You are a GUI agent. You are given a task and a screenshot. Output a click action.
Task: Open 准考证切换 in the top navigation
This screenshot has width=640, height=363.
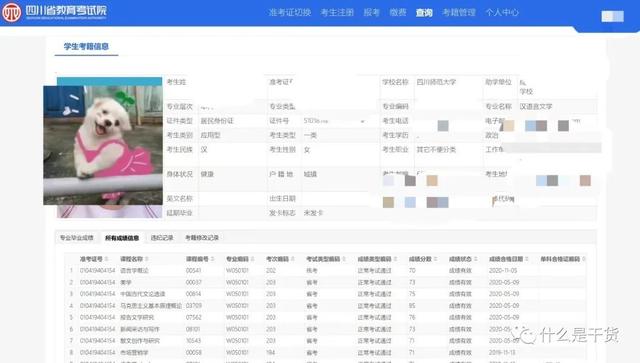pos(290,13)
